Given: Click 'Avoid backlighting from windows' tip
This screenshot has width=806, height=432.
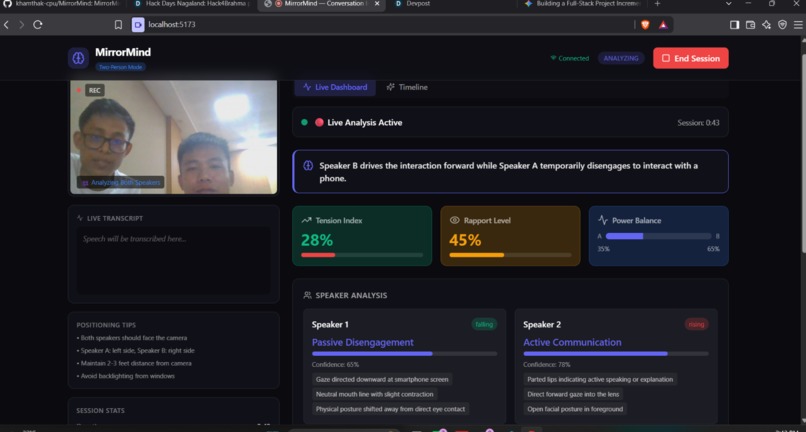Looking at the screenshot, I should click(x=126, y=376).
